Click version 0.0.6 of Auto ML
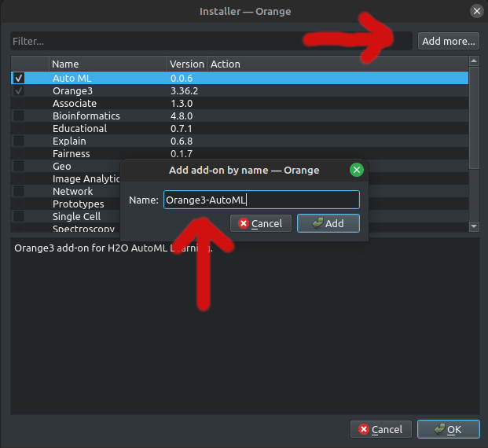 pos(182,78)
